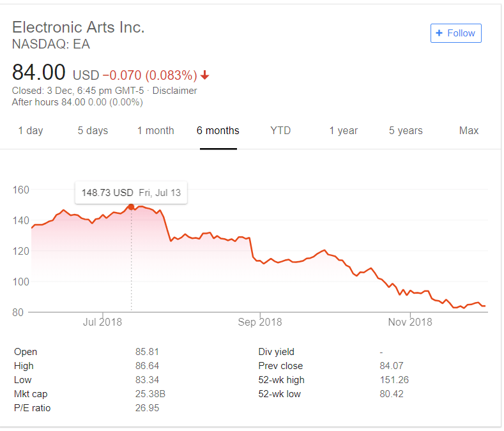The height and width of the screenshot is (431, 504).
Task: Click the red data point marker on chart
Action: click(132, 207)
